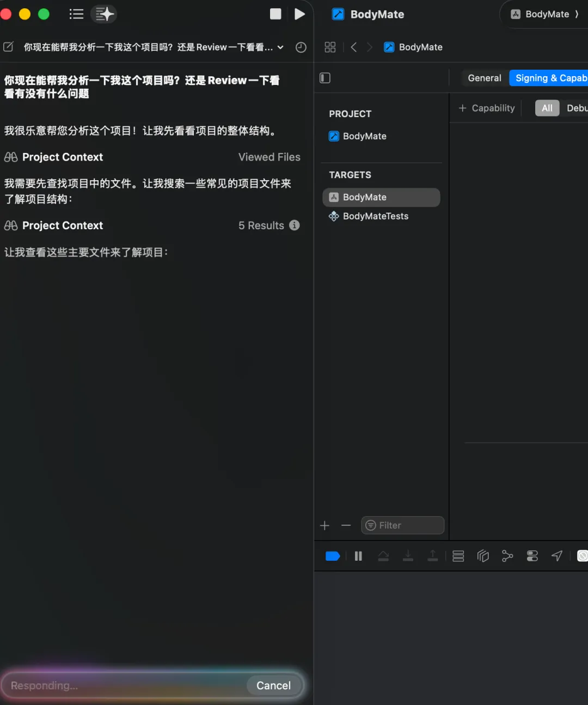Open the view debugging 3D layers icon
The image size is (588, 705).
[483, 556]
